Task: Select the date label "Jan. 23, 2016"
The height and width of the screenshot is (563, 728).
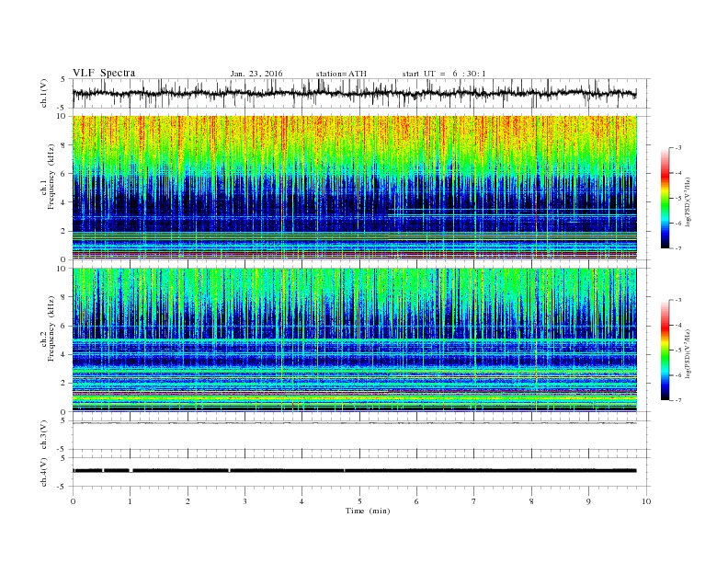Action: [256, 74]
